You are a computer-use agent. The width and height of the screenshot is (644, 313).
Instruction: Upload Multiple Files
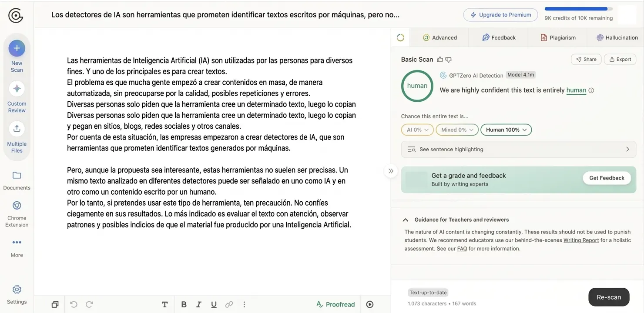point(17,137)
